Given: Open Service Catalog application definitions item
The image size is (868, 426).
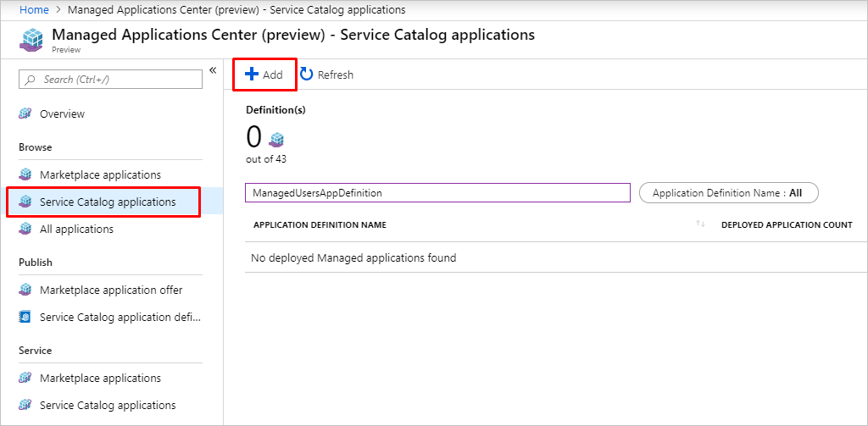Looking at the screenshot, I should pos(120,317).
